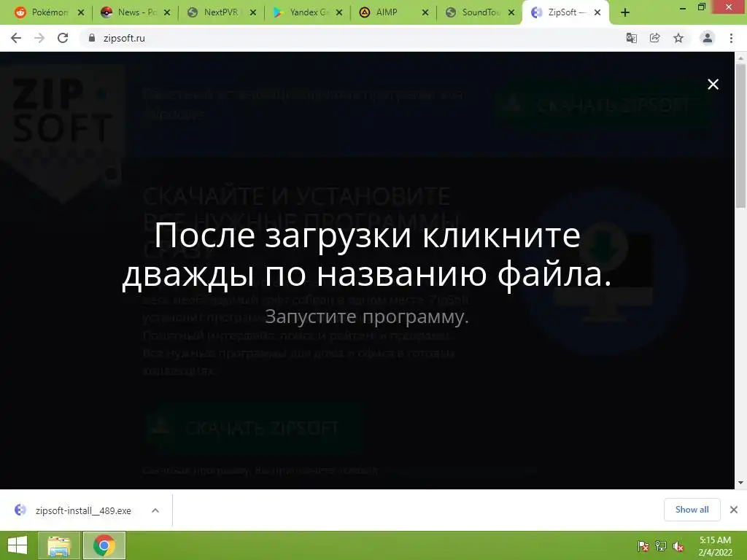Close the Yandex tab

click(338, 12)
